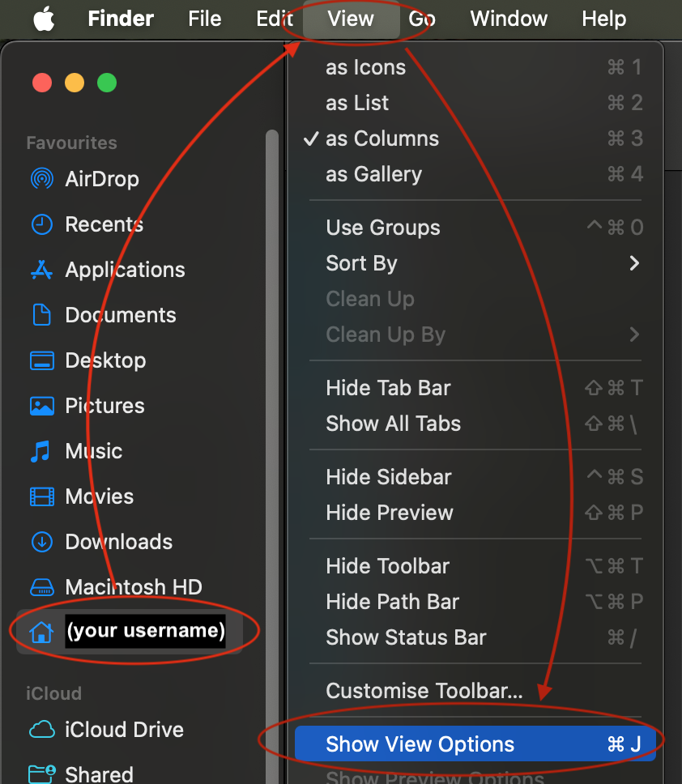This screenshot has height=784, width=682.
Task: Click the Movies film icon
Action: 42,496
